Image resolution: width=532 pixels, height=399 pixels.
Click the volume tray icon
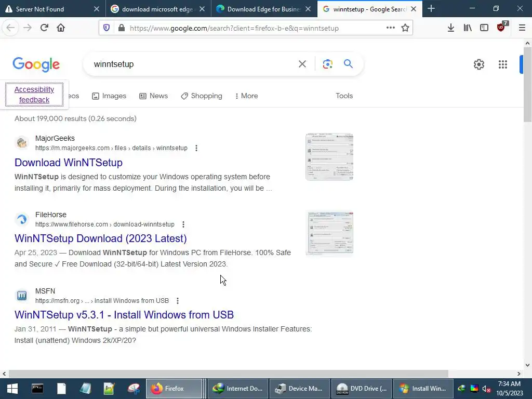tap(486, 389)
